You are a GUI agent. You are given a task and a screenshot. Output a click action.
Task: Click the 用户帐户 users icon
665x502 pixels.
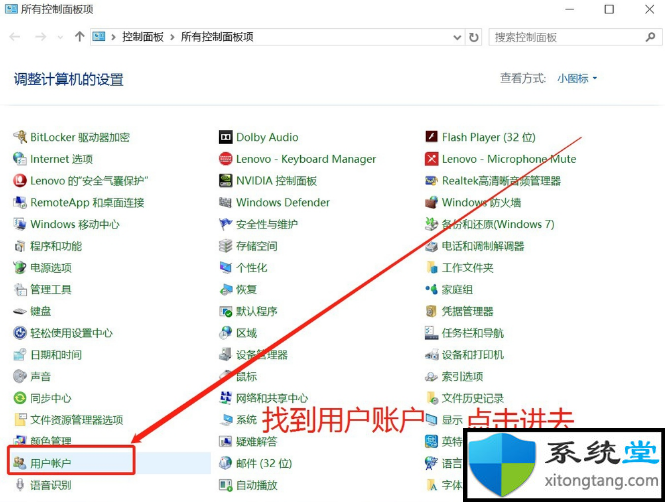[x=20, y=463]
